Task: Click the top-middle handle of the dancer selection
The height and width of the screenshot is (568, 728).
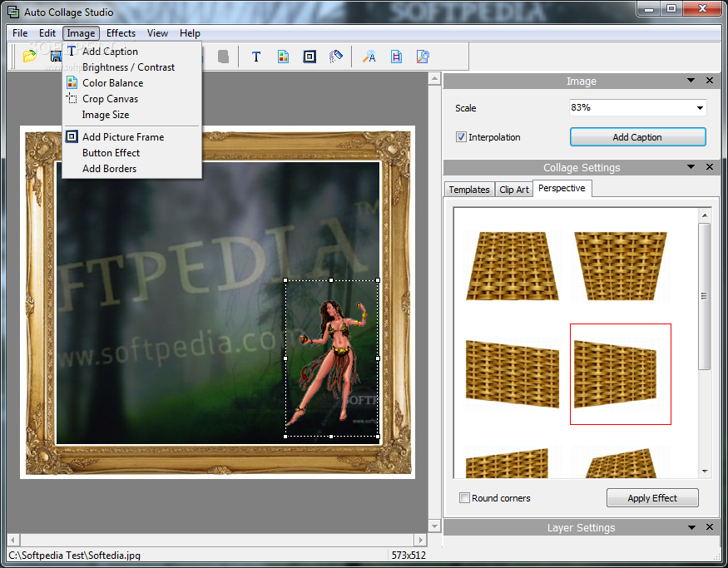Action: (x=331, y=280)
